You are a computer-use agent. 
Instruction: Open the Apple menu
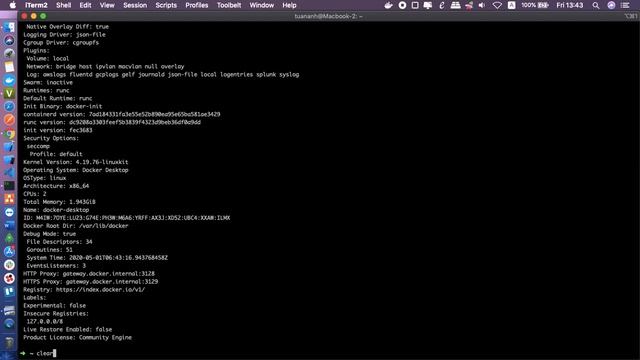coord(13,5)
